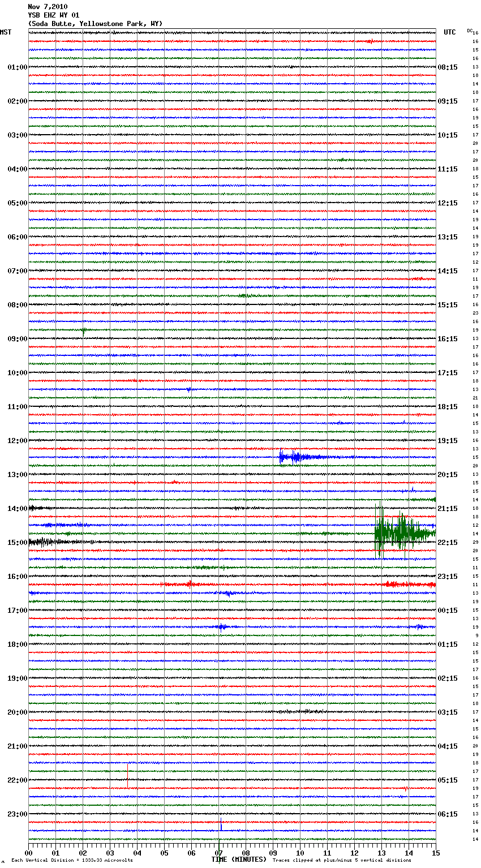Click the "YSB EHZ WY 01" station code

coord(54,15)
